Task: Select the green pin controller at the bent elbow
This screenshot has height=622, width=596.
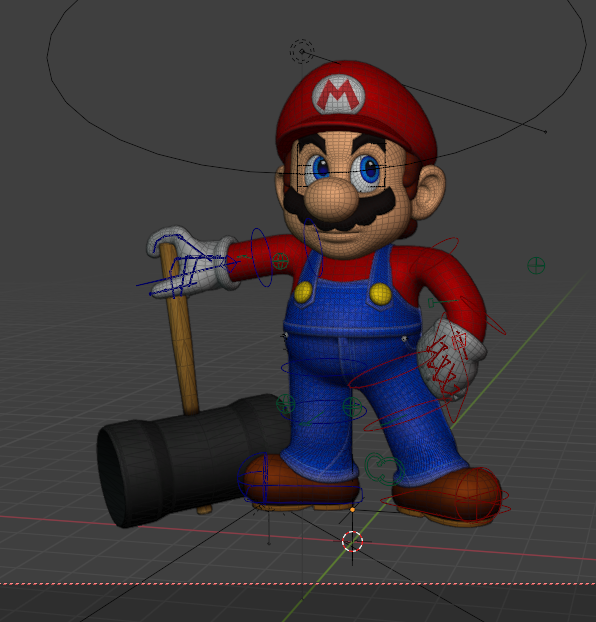Action: [441, 302]
